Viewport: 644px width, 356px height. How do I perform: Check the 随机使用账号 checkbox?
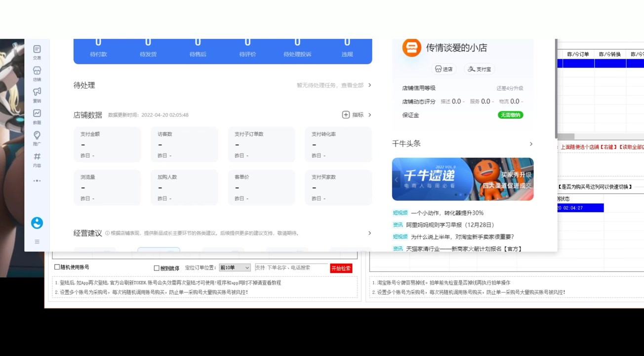tap(57, 267)
